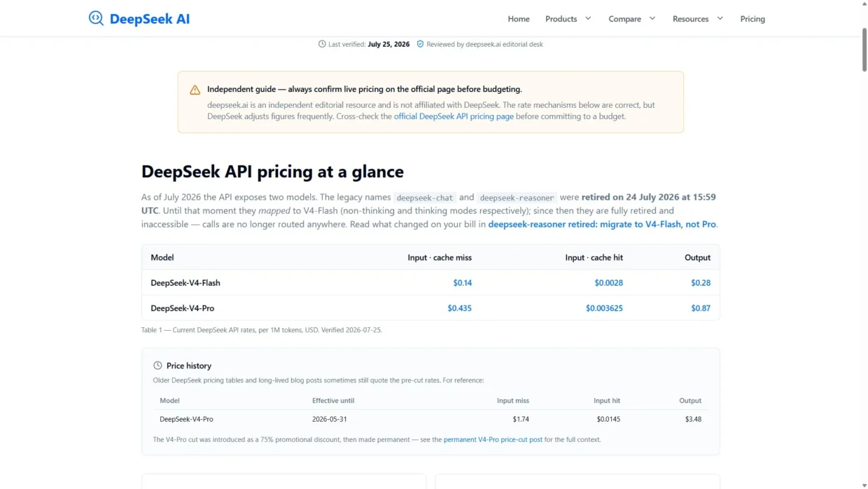Click the $0.0028 cache hit price
The height and width of the screenshot is (489, 868).
(608, 283)
